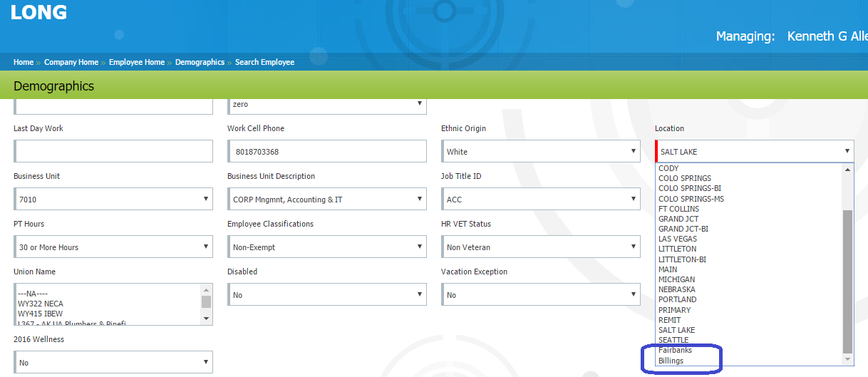Open the Company Home breadcrumb link
The width and height of the screenshot is (868, 377).
pyautogui.click(x=71, y=63)
